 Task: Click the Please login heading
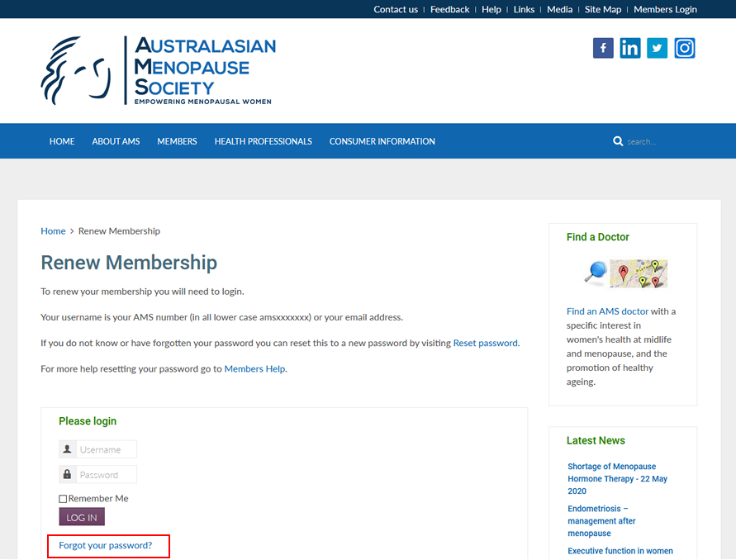pos(88,421)
